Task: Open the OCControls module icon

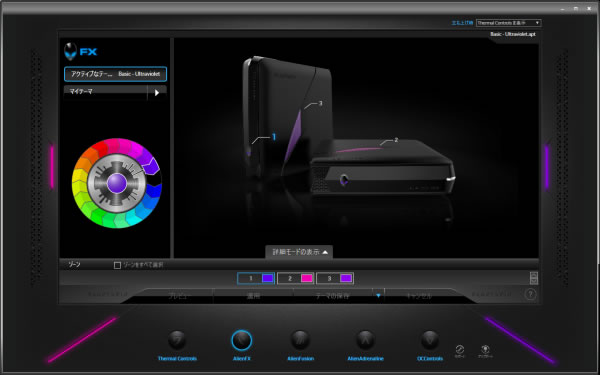Action: click(430, 340)
